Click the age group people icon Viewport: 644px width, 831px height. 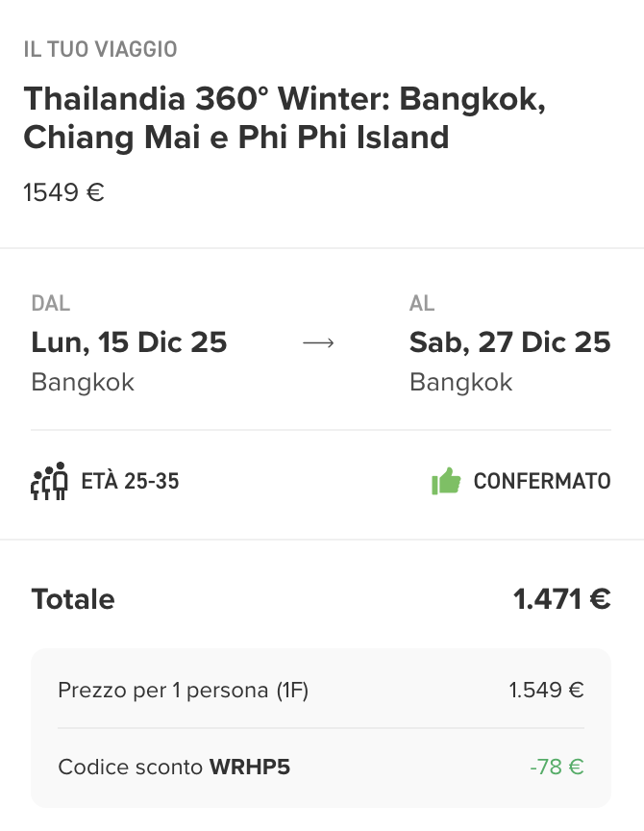click(x=50, y=481)
